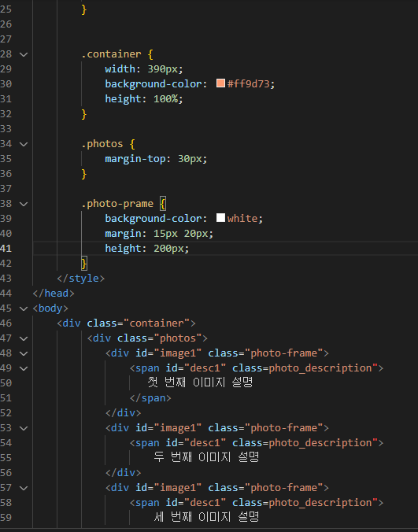Viewport: 418px width, 532px height.
Task: Place cursor on '.photos' selector
Action: point(102,144)
